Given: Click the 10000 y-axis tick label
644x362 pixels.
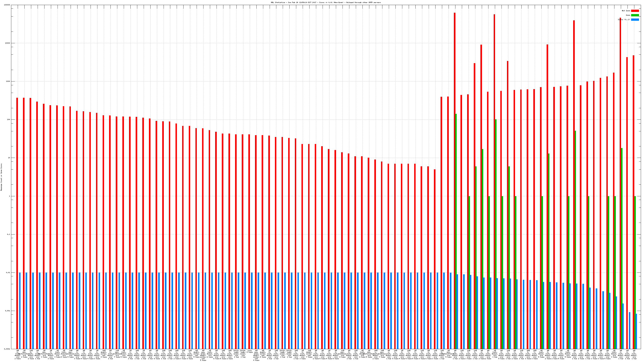Looking at the screenshot, I should (8, 43).
